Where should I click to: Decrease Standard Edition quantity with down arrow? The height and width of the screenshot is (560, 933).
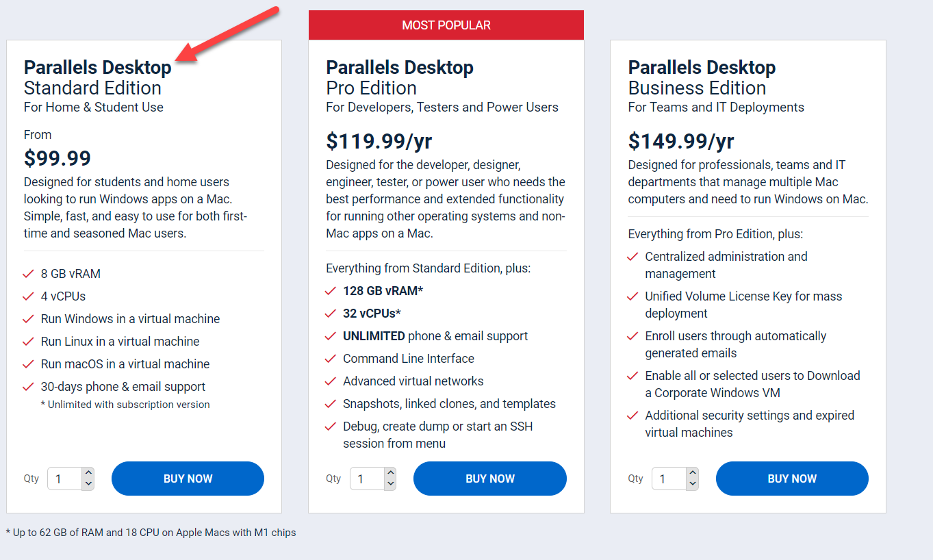pos(88,484)
